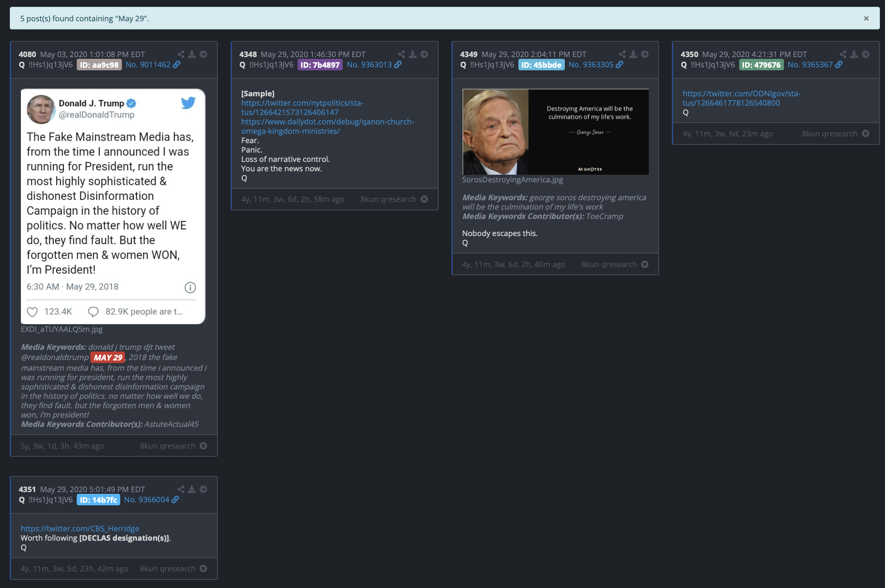
Task: Open link No. 9363013
Action: point(374,65)
